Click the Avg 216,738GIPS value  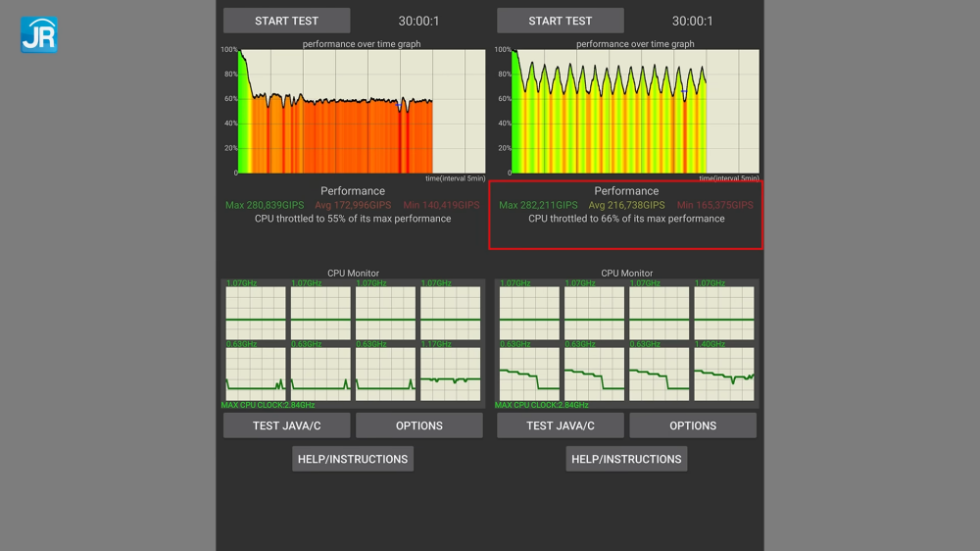(x=626, y=205)
